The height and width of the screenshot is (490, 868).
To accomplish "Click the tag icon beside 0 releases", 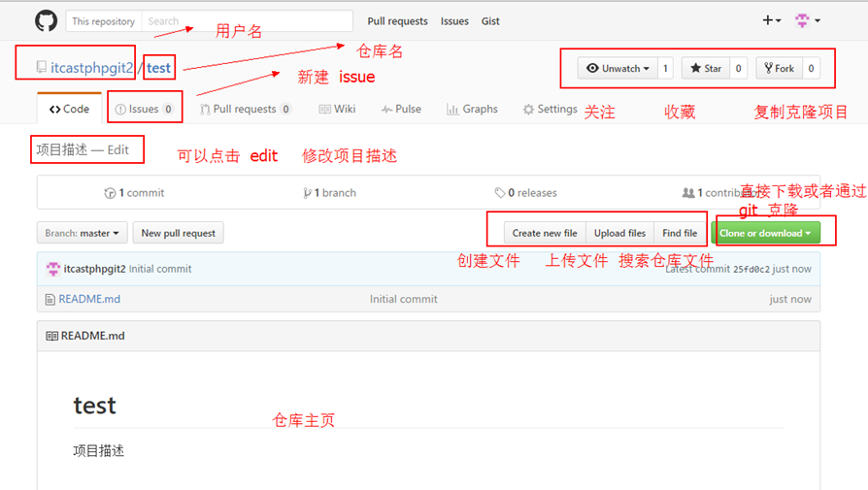I will (499, 192).
